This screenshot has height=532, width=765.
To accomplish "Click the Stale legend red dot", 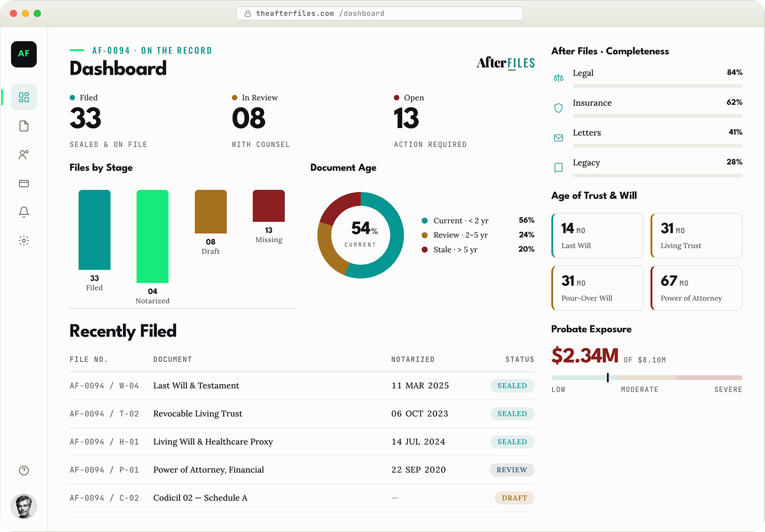I will click(425, 249).
